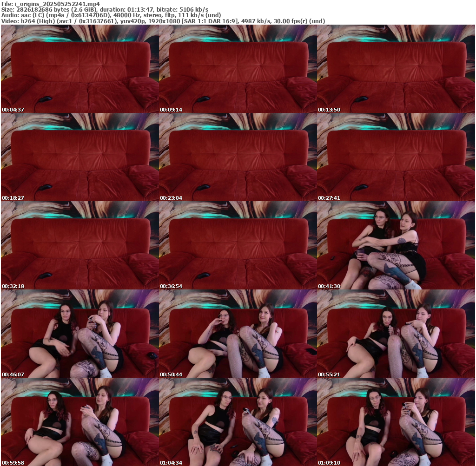Select the thumbnail frame stamped 00:09:14
The image size is (476, 466).
(238, 69)
